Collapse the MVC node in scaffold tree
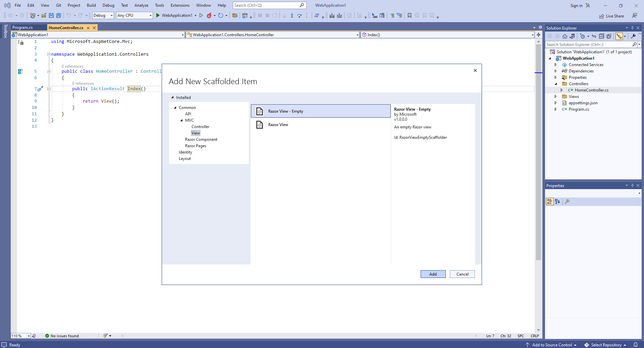The image size is (644, 348). coord(181,120)
